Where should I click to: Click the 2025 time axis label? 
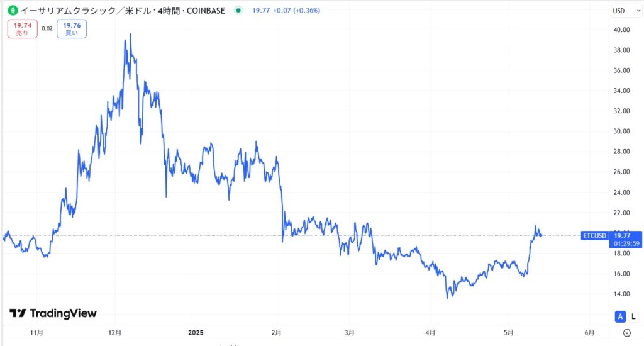coord(196,332)
